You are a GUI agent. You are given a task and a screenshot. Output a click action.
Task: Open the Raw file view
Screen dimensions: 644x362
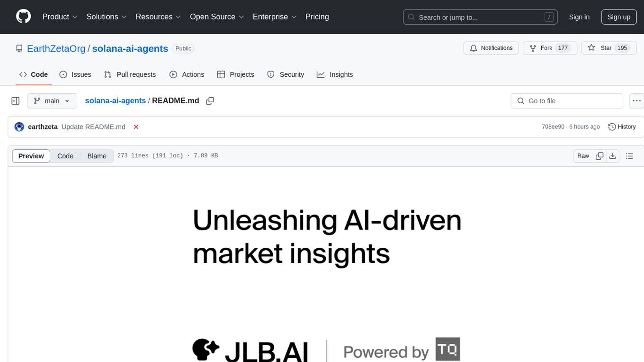pos(583,156)
